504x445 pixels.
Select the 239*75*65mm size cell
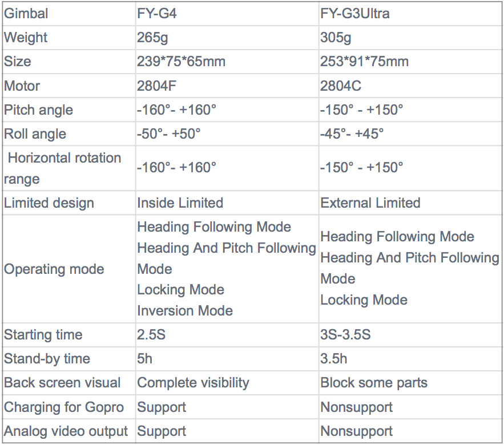[x=181, y=62]
